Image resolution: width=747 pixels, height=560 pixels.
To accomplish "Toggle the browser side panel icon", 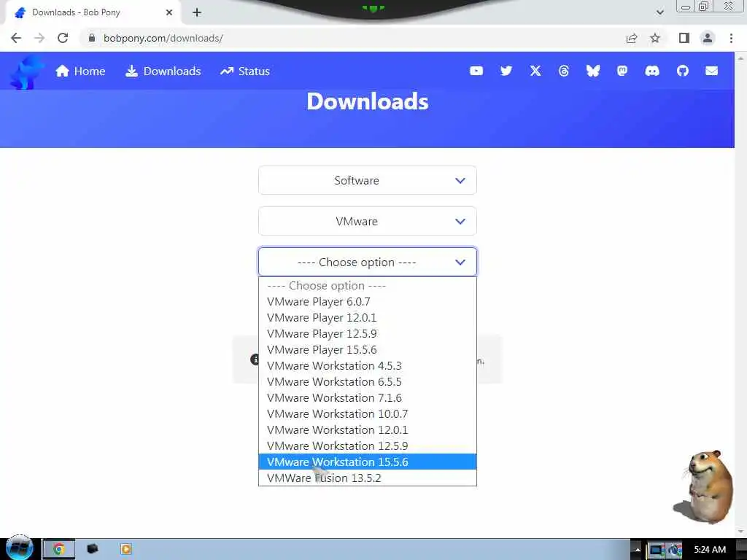I will click(684, 38).
